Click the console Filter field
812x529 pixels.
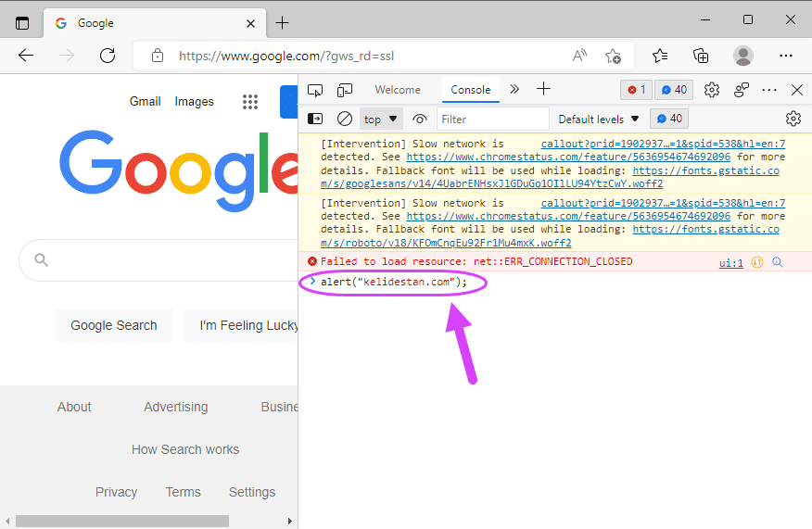coord(492,120)
